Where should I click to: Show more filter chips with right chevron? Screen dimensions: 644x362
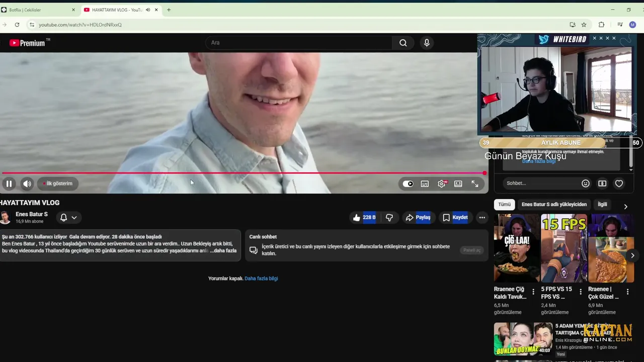[625, 207]
